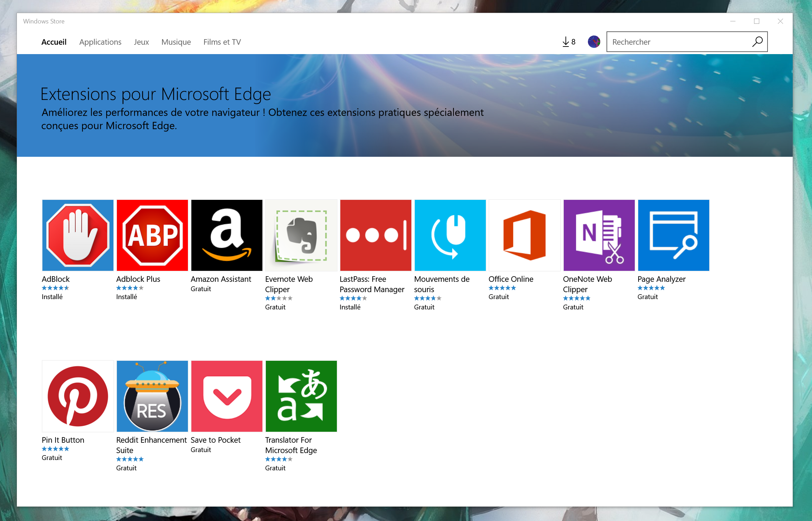This screenshot has width=812, height=521.
Task: Open the Reddit Enhancement Suite icon
Action: click(x=152, y=396)
